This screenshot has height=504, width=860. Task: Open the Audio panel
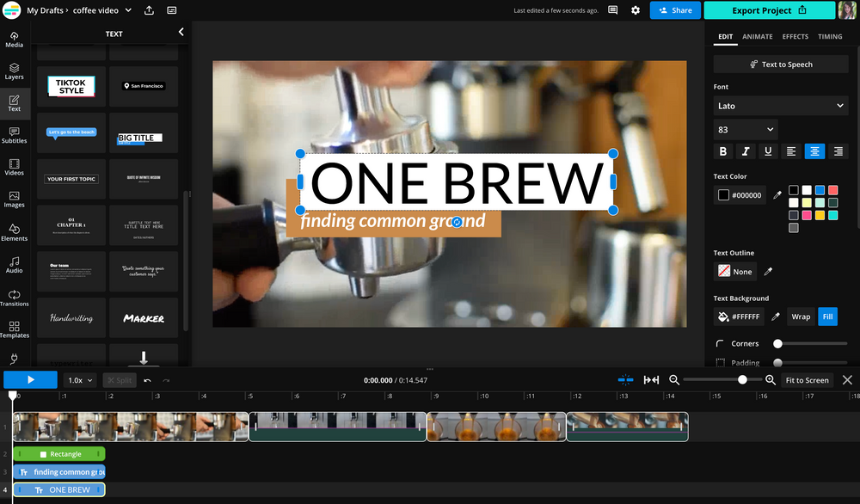[x=14, y=265]
